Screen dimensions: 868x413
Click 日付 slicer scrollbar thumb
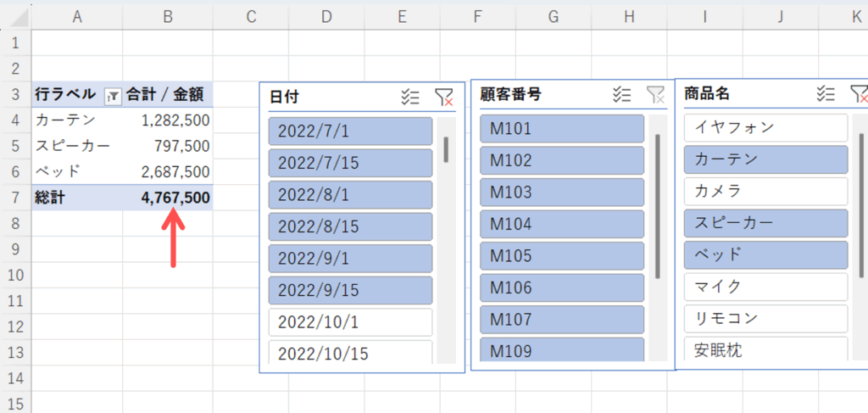(x=446, y=149)
